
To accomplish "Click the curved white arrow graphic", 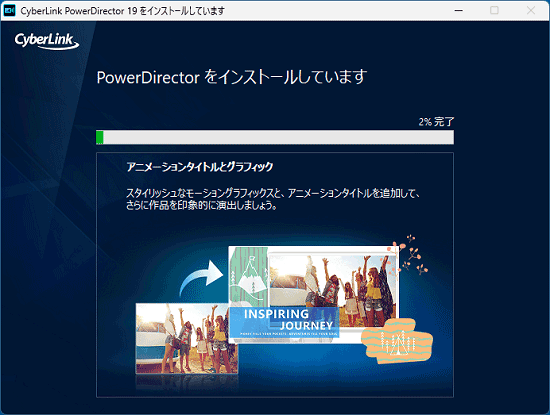I will (x=201, y=279).
